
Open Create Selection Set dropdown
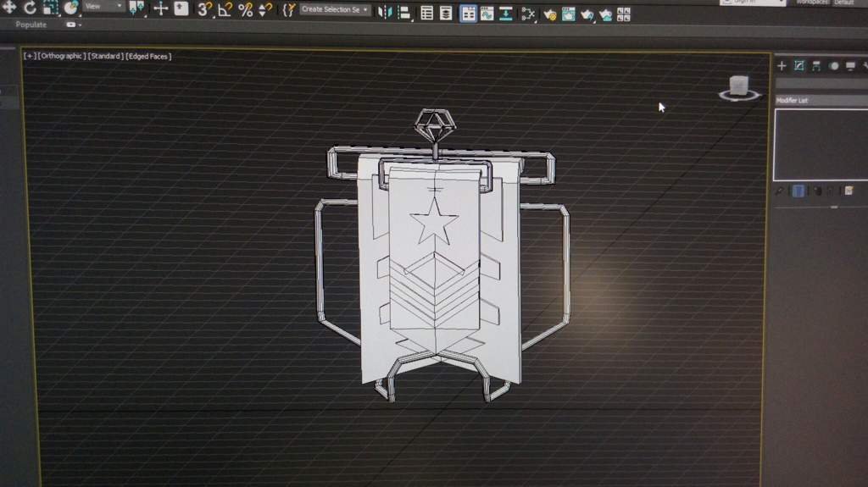[334, 9]
